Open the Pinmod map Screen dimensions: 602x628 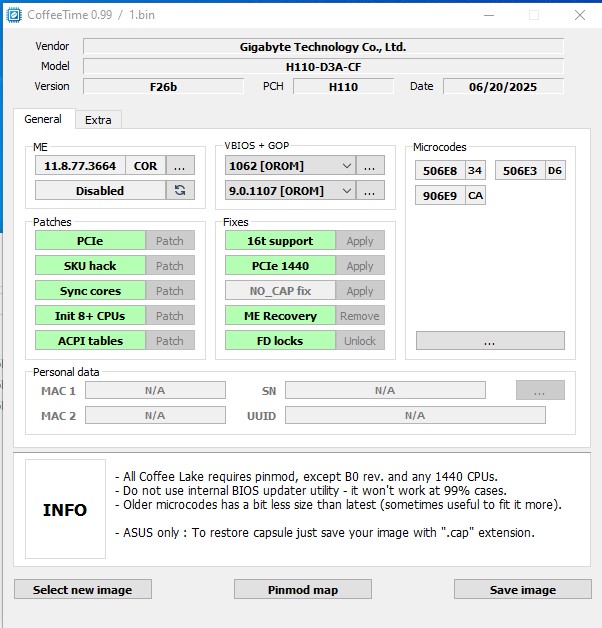(302, 589)
